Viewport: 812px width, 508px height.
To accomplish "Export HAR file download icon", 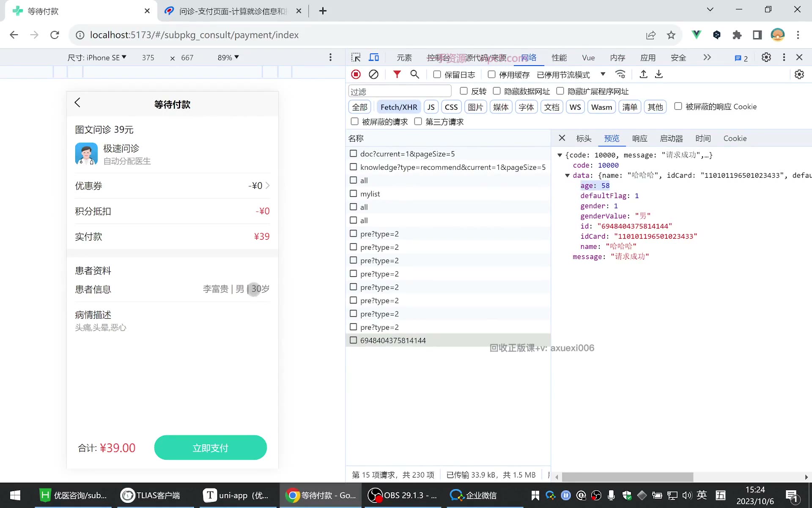I will (x=659, y=75).
